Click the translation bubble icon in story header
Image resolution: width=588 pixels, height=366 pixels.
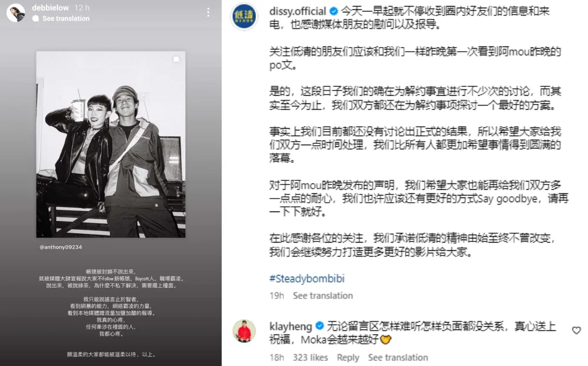click(x=36, y=18)
